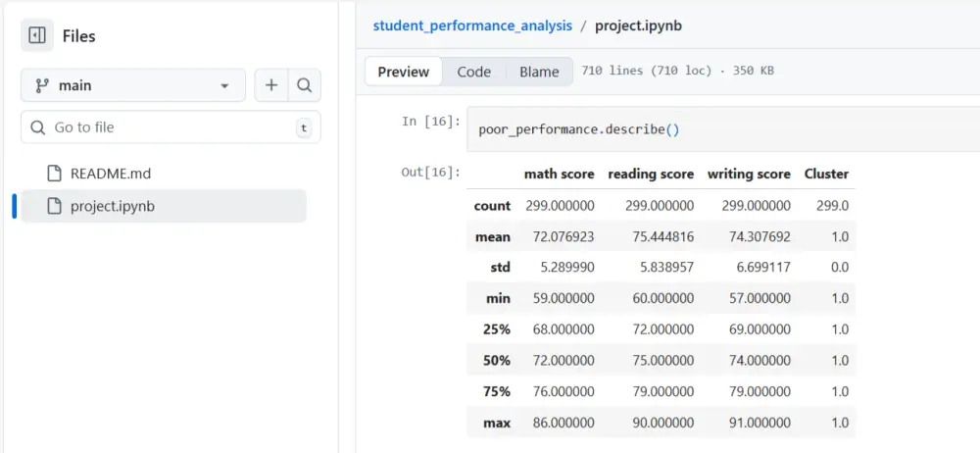The width and height of the screenshot is (980, 453).
Task: Click the mean row label
Action: point(493,237)
